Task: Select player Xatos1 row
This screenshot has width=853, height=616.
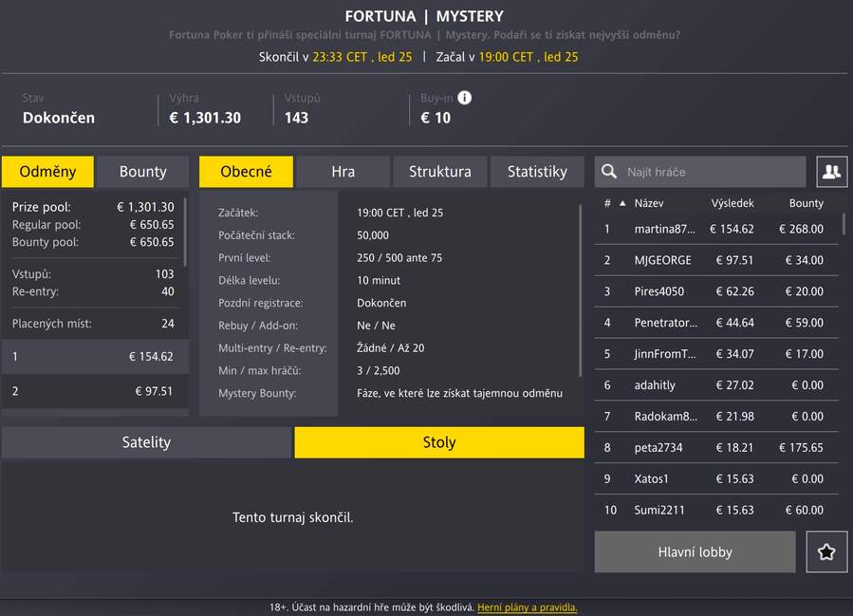Action: (x=716, y=479)
